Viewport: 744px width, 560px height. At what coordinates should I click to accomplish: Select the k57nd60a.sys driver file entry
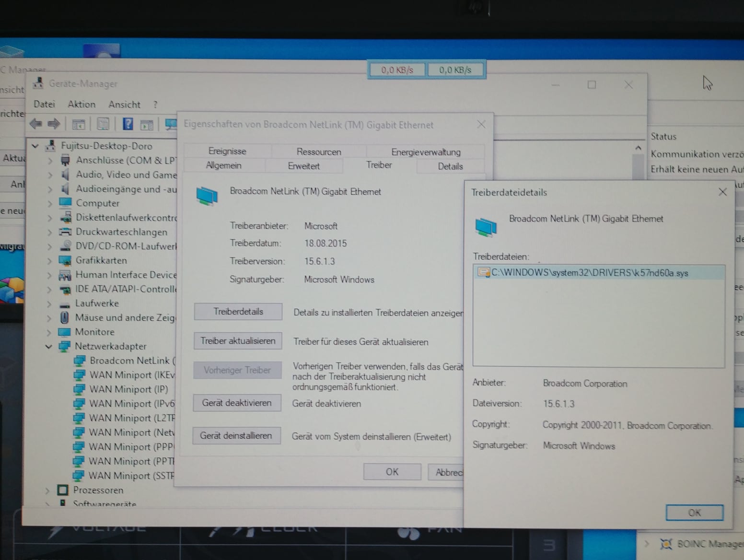coord(599,273)
